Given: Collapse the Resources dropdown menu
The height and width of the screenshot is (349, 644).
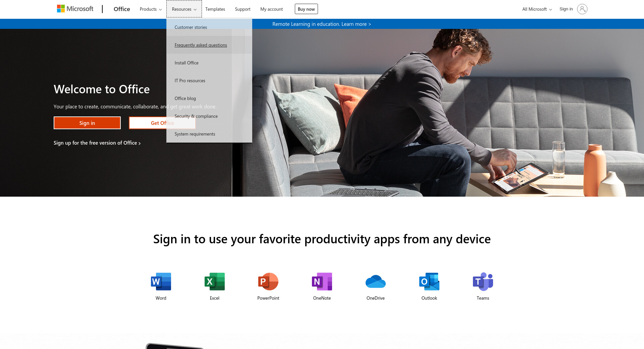Looking at the screenshot, I should (x=184, y=9).
